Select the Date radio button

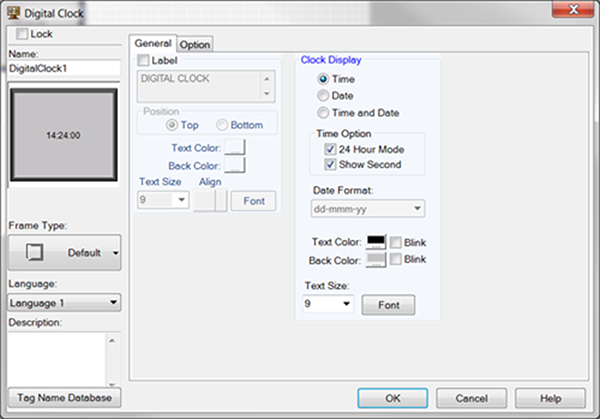pos(323,96)
